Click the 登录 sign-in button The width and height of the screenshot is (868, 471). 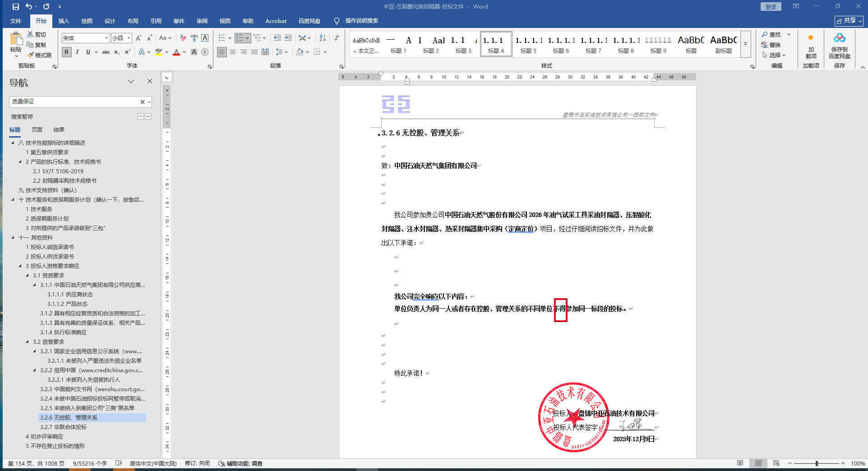(x=771, y=7)
